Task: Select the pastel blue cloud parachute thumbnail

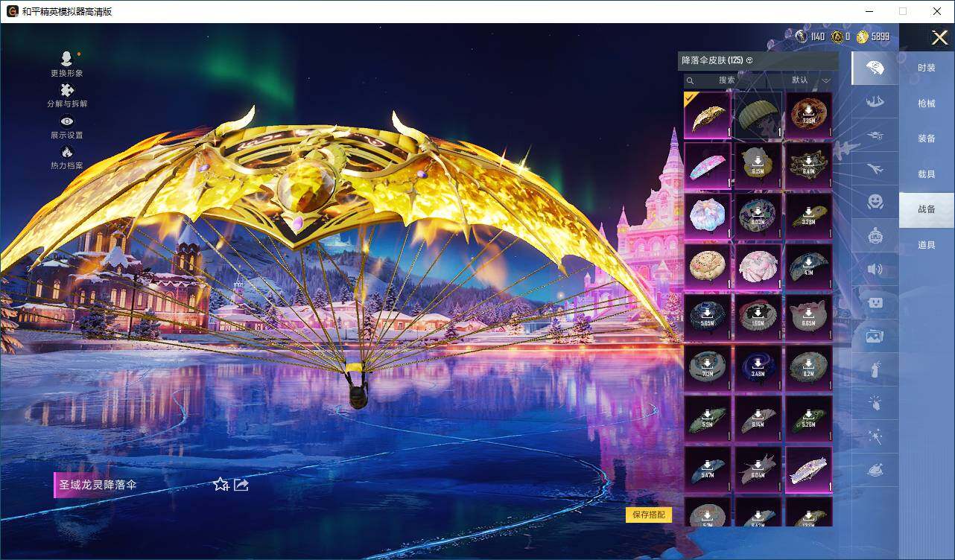Action: tap(708, 217)
